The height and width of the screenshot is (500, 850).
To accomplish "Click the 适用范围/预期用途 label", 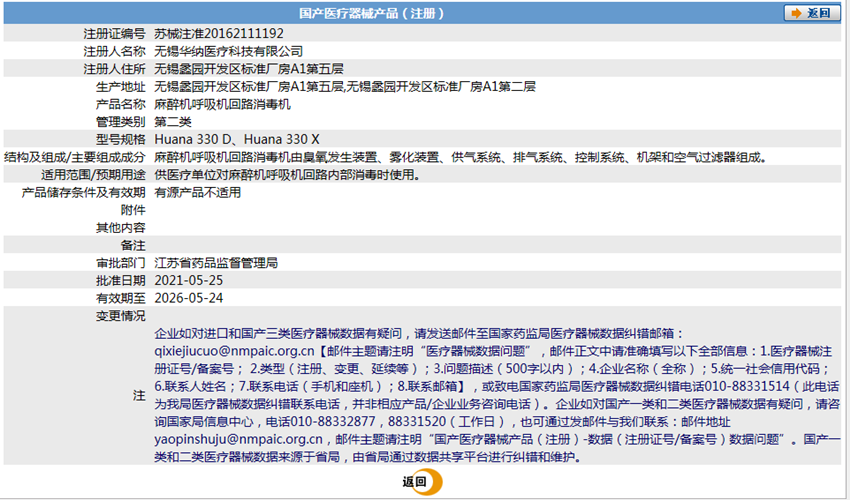I will tap(93, 175).
